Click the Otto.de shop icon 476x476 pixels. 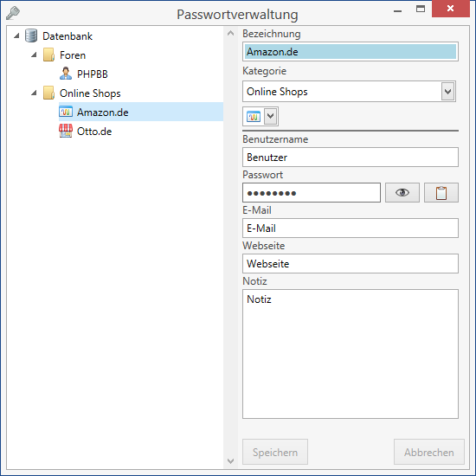66,132
